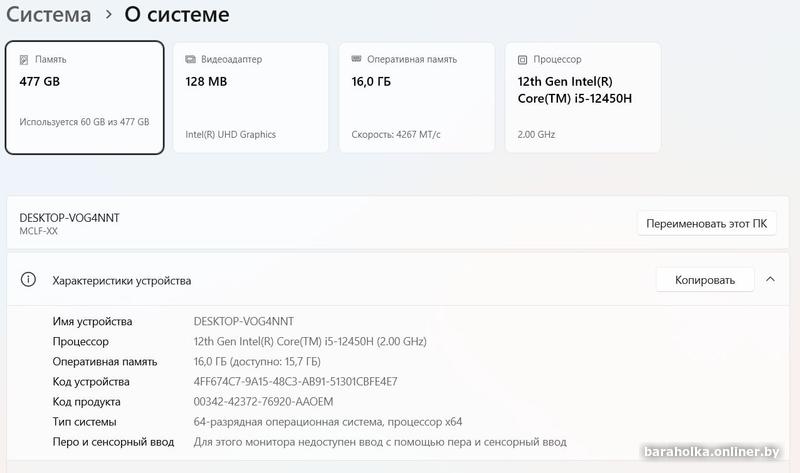Click the Имя устройства label

click(x=92, y=321)
